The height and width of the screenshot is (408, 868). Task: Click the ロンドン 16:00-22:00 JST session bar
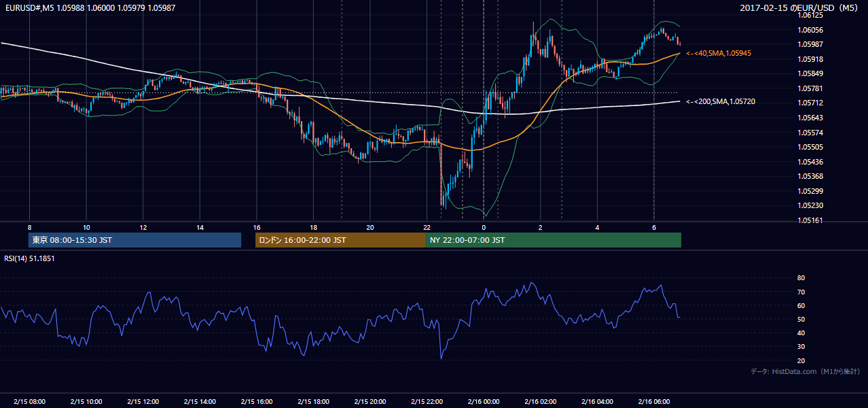pos(340,240)
